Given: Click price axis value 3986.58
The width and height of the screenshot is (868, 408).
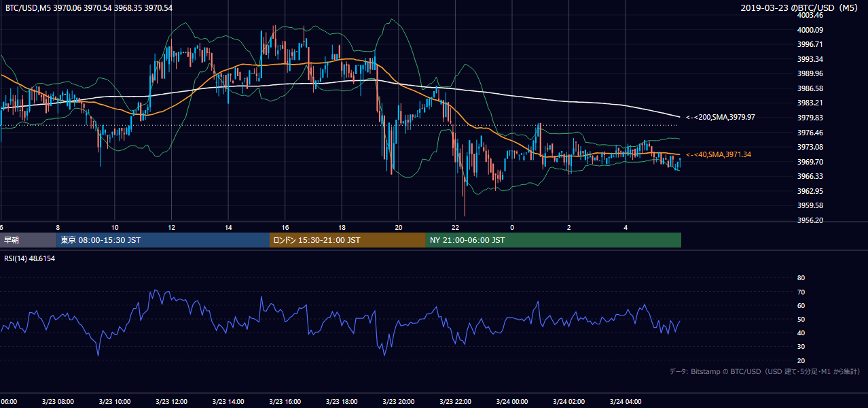Looking at the screenshot, I should pyautogui.click(x=810, y=88).
